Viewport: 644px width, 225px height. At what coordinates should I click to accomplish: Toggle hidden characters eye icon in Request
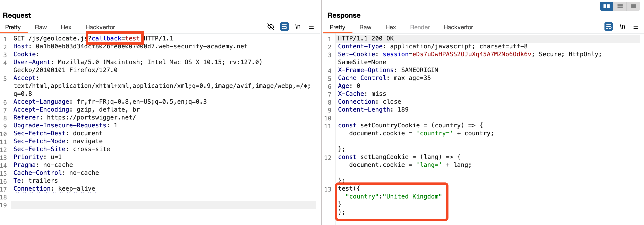[270, 26]
